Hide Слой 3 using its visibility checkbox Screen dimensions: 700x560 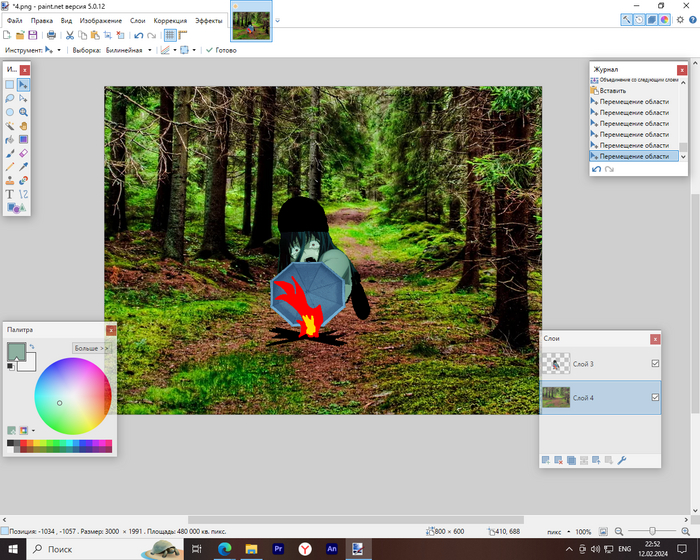point(655,364)
